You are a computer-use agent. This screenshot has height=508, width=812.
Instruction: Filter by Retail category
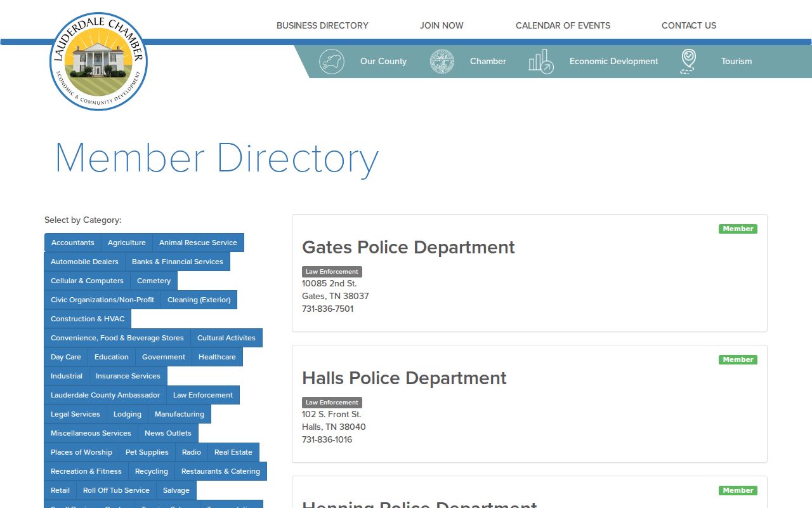[60, 490]
